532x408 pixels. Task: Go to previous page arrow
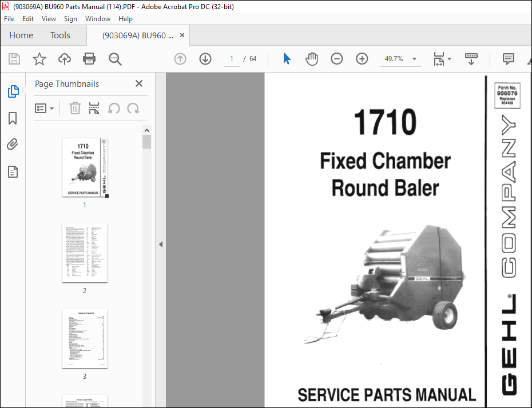click(x=180, y=59)
